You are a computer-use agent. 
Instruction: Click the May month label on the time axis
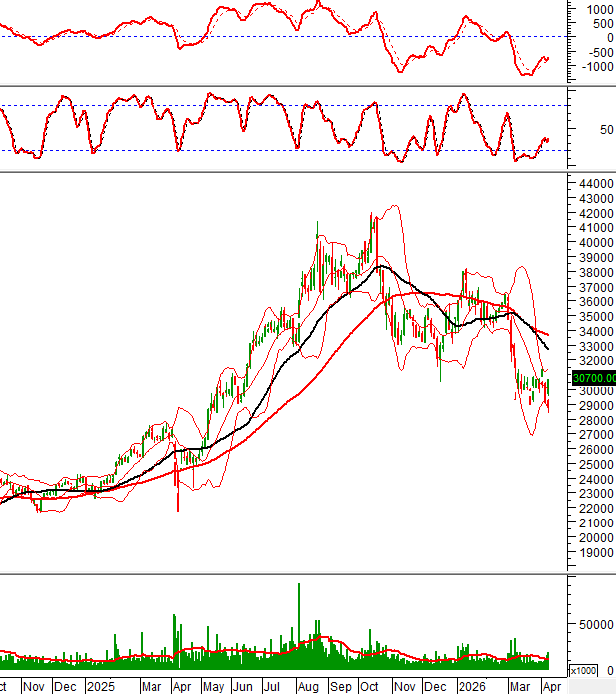click(213, 687)
